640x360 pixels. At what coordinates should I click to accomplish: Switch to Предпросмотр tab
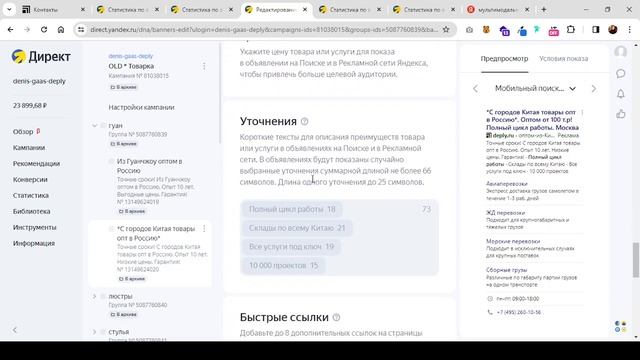[x=504, y=59]
